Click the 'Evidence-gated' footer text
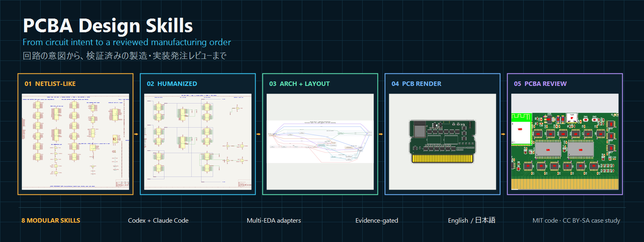The image size is (644, 242). coord(377,221)
